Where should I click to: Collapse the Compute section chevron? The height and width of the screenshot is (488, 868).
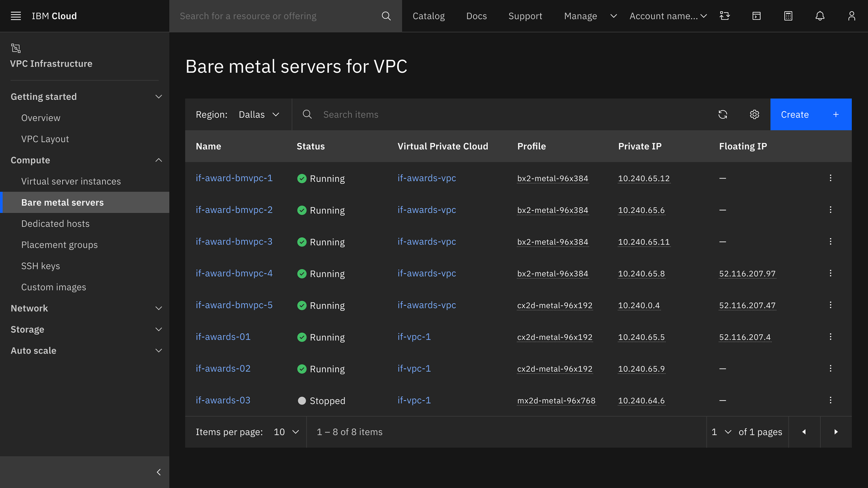click(x=159, y=160)
